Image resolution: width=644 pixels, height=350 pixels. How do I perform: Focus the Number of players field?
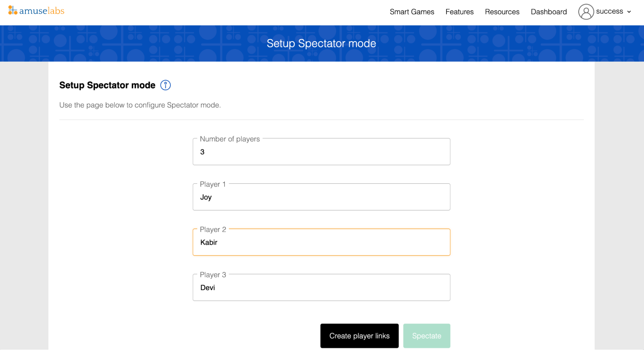click(x=321, y=152)
